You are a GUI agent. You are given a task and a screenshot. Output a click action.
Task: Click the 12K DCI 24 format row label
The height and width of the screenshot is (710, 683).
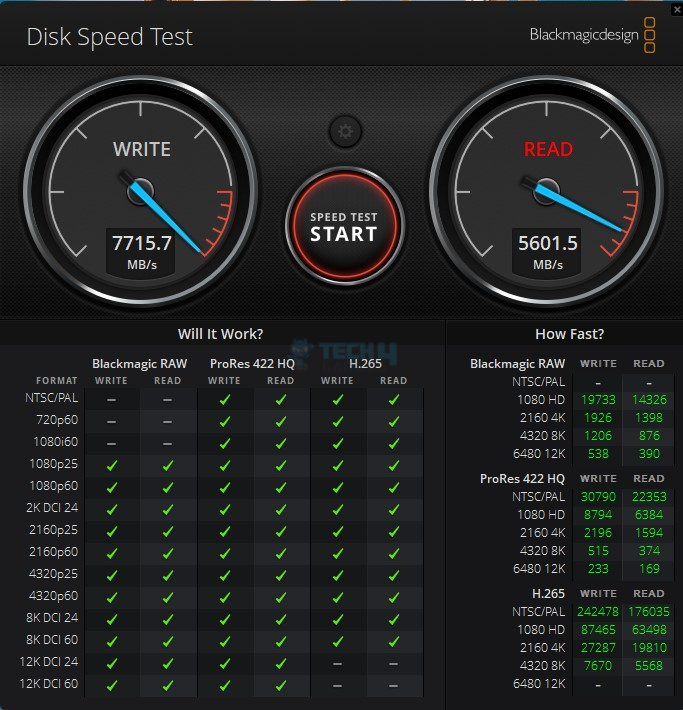[49, 662]
